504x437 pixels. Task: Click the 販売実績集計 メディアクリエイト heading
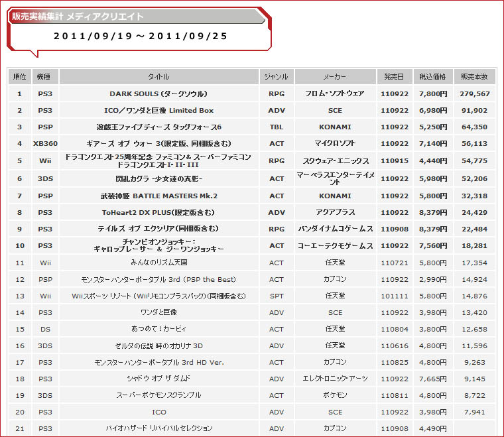(78, 16)
